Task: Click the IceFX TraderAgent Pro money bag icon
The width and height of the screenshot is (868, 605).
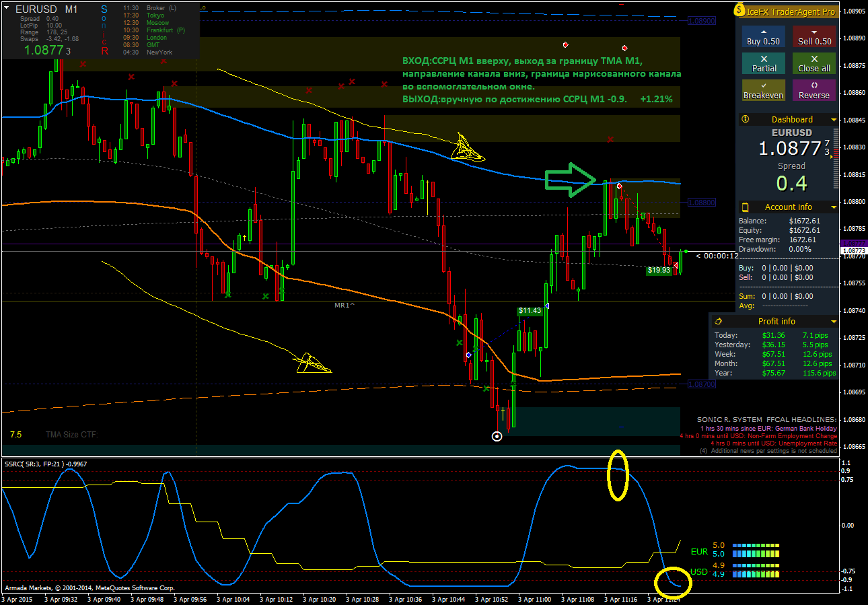Action: 739,11
